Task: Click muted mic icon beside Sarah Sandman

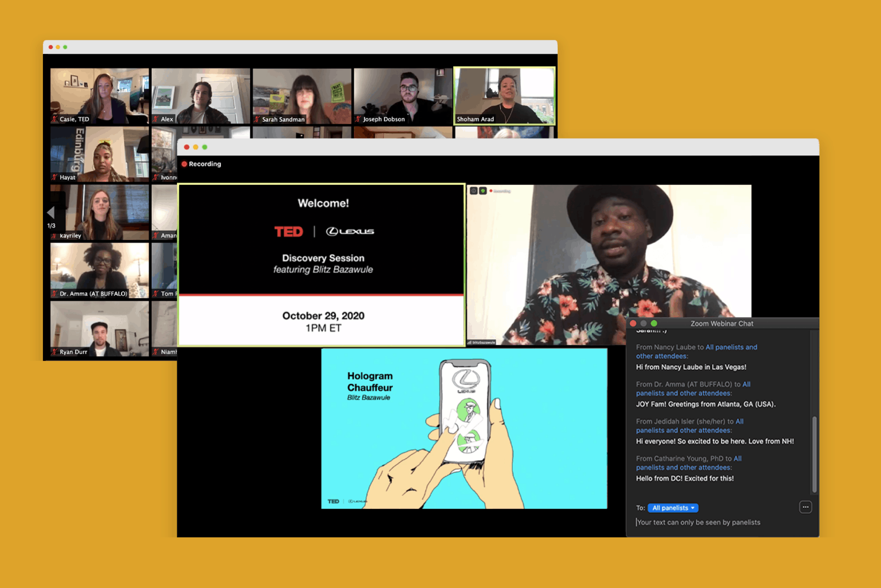Action: pyautogui.click(x=257, y=119)
